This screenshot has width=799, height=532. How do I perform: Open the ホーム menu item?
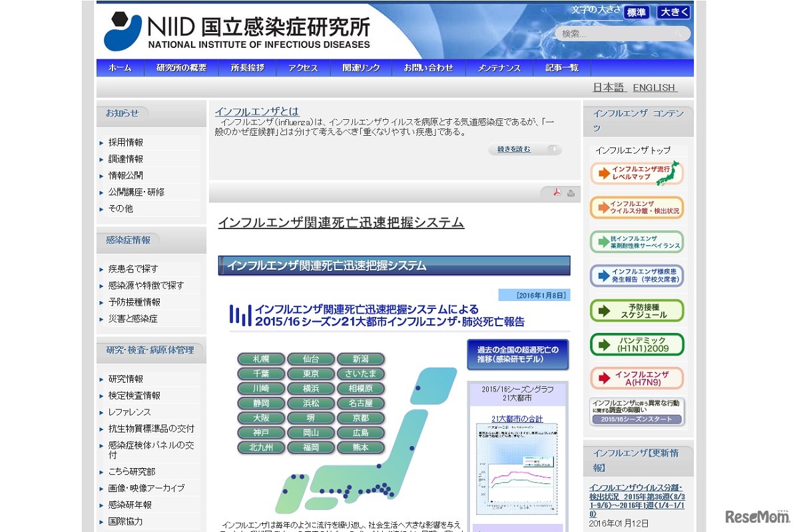120,68
